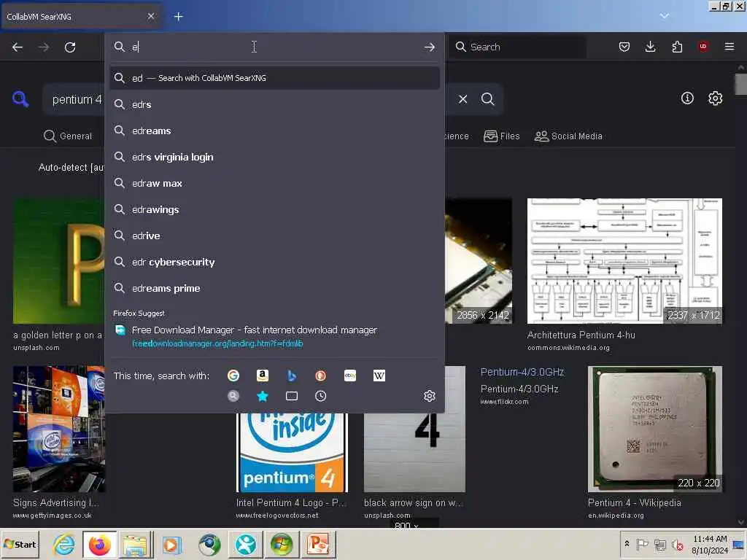Image resolution: width=747 pixels, height=560 pixels.
Task: Launch Internet Explorer from taskbar
Action: click(64, 544)
